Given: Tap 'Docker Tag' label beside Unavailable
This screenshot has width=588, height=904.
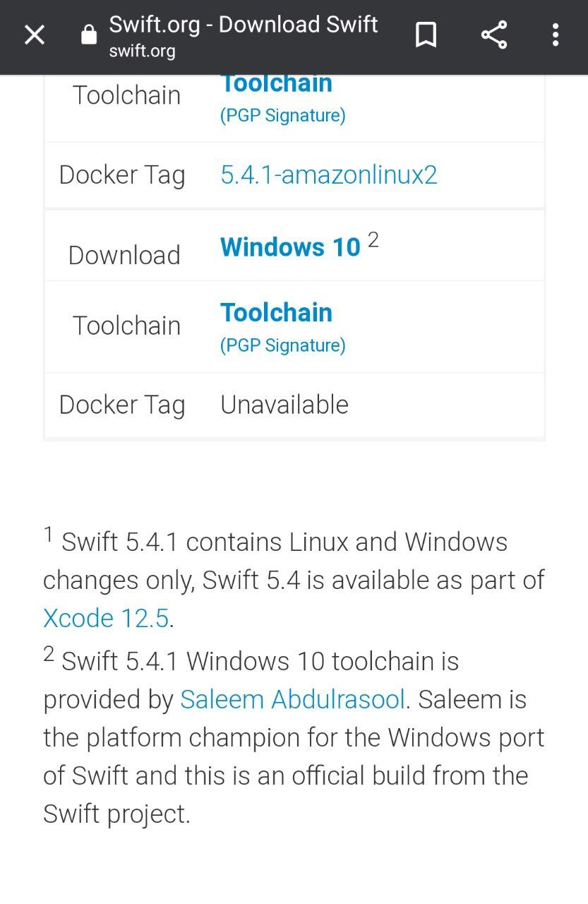Looking at the screenshot, I should pyautogui.click(x=122, y=405).
